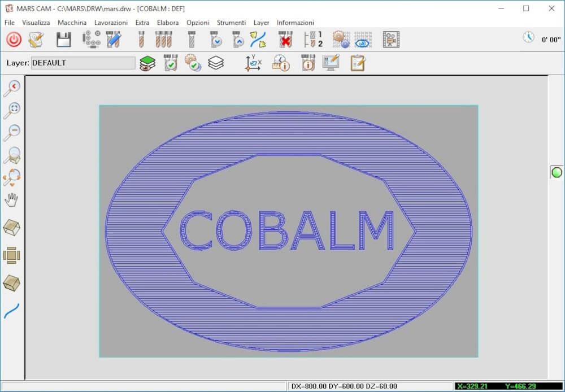
Task: Toggle the green status indicator at the right edge
Action: pos(557,172)
